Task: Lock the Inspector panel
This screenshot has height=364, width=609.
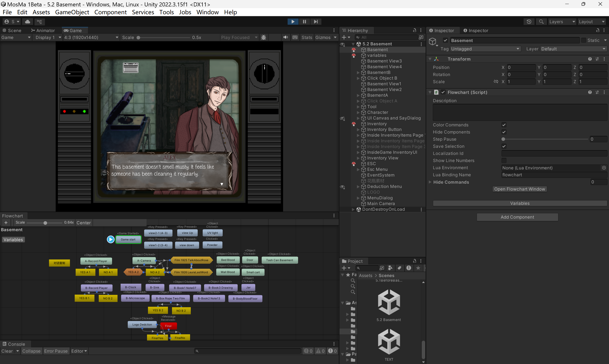Action: 598,30
